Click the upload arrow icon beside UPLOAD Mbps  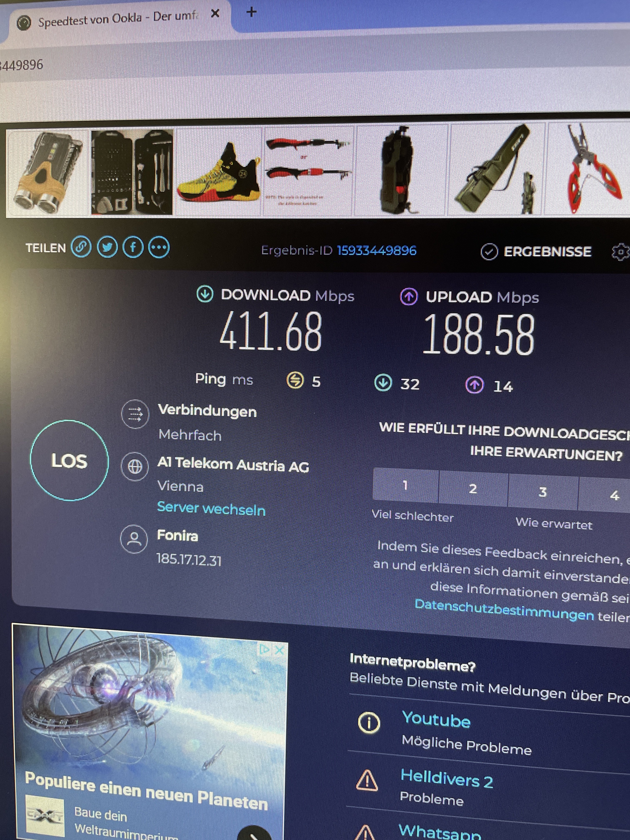[409, 297]
